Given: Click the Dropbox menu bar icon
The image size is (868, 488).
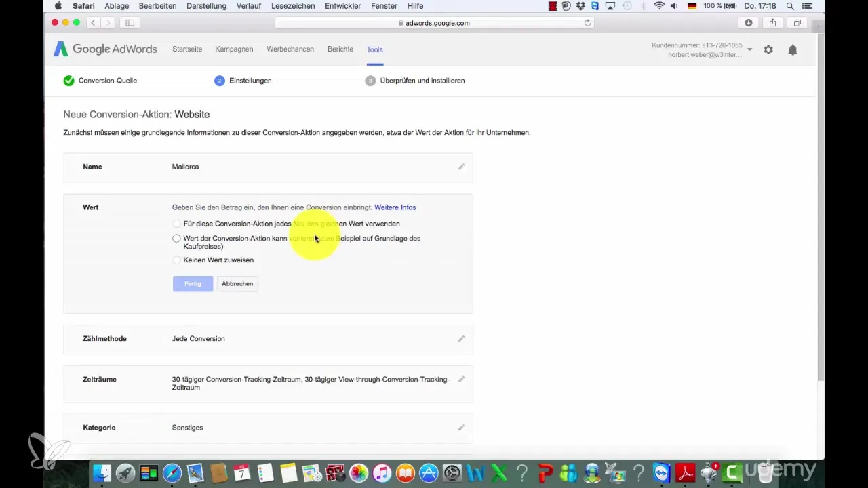Looking at the screenshot, I should point(580,6).
